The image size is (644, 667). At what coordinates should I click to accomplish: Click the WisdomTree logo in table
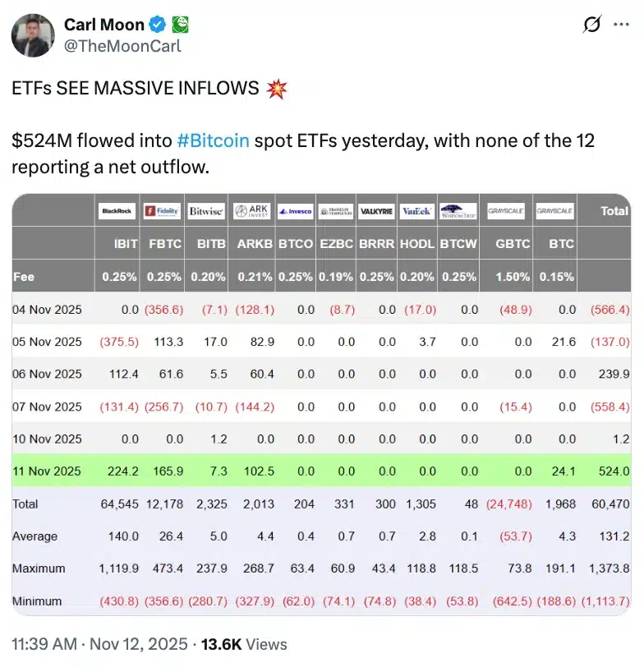click(x=458, y=211)
